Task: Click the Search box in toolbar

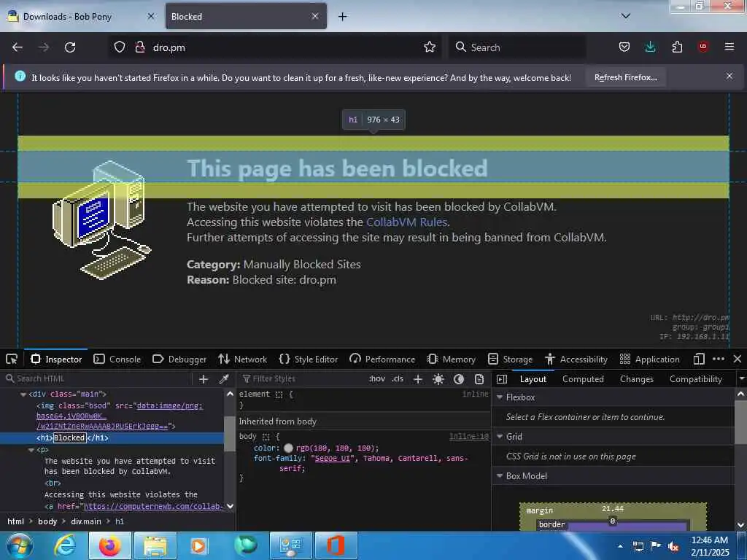Action: pos(517,47)
